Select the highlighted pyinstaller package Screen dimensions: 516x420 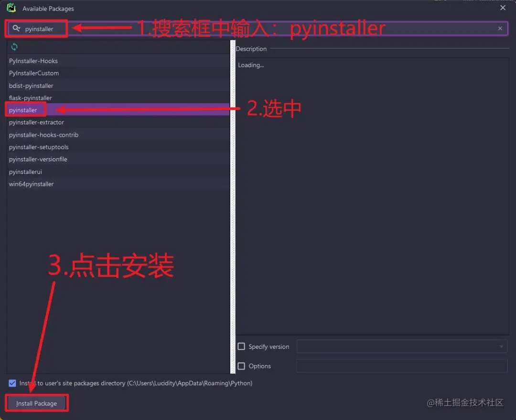click(118, 110)
